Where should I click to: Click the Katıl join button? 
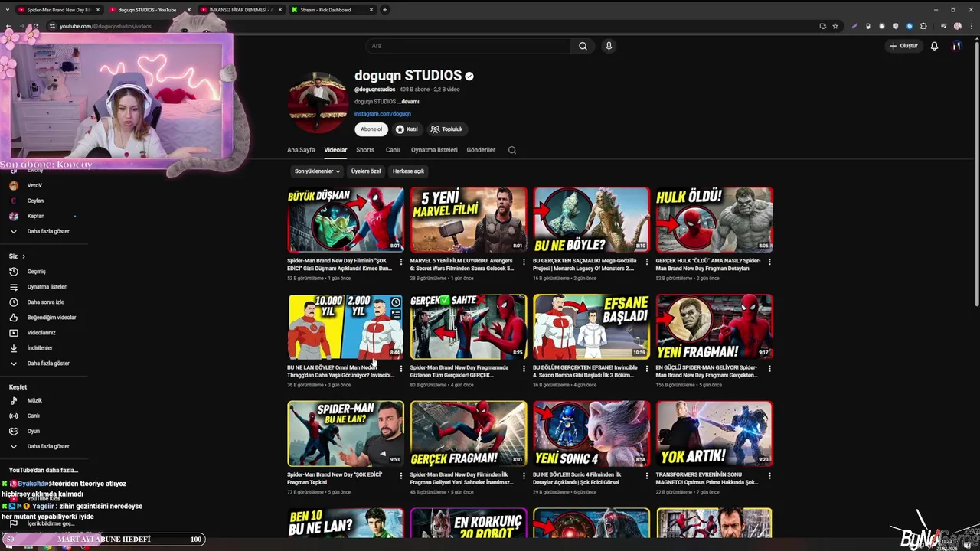[x=407, y=129]
